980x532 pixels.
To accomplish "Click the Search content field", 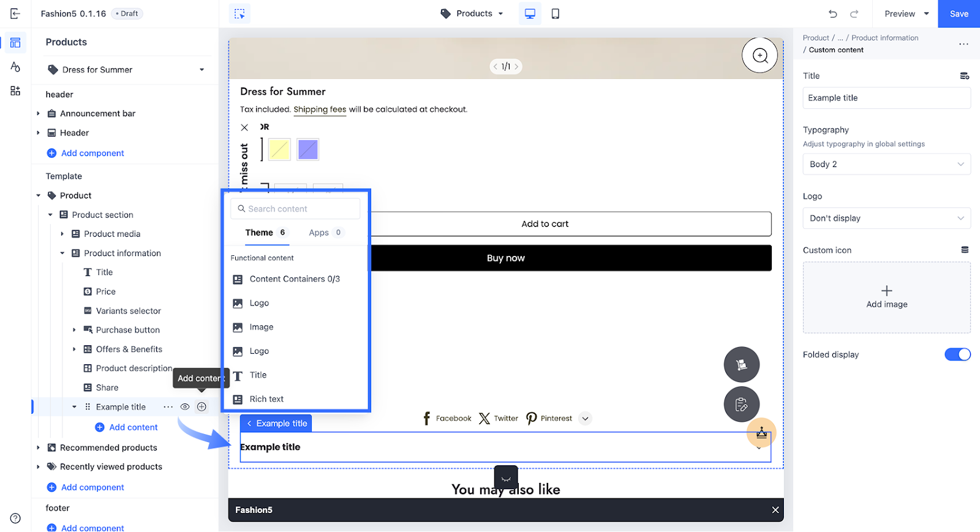I will [295, 209].
